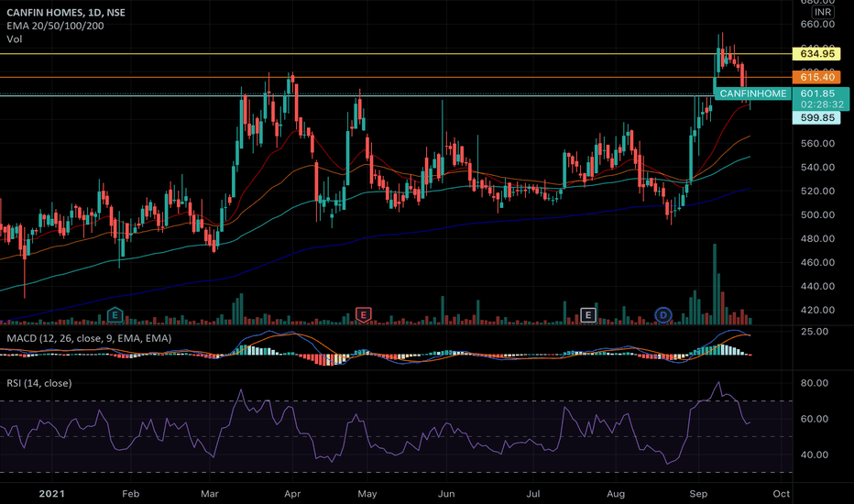Click the Jun time axis label
This screenshot has height=504, width=854.
click(446, 494)
